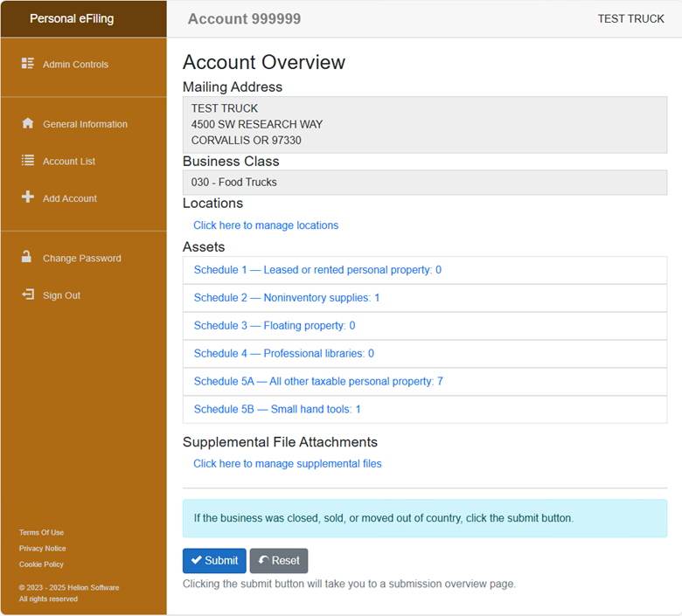Open Schedule 5B Small hand tools
This screenshot has width=682, height=616.
click(x=277, y=410)
